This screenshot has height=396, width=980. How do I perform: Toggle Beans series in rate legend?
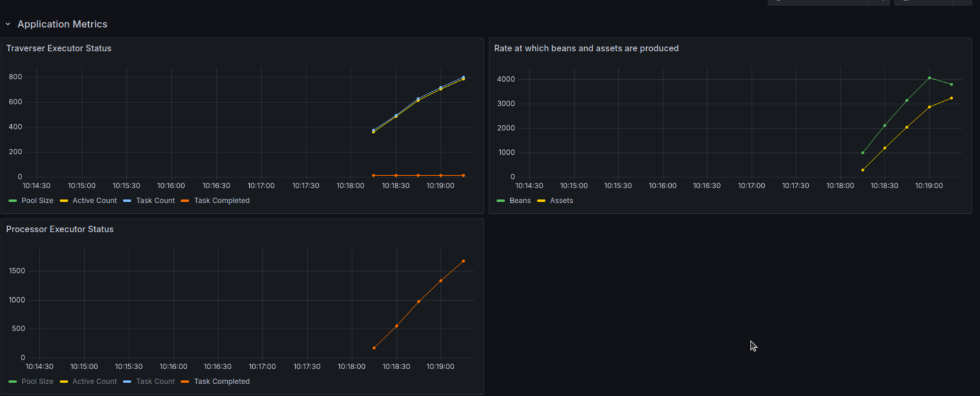click(x=520, y=201)
